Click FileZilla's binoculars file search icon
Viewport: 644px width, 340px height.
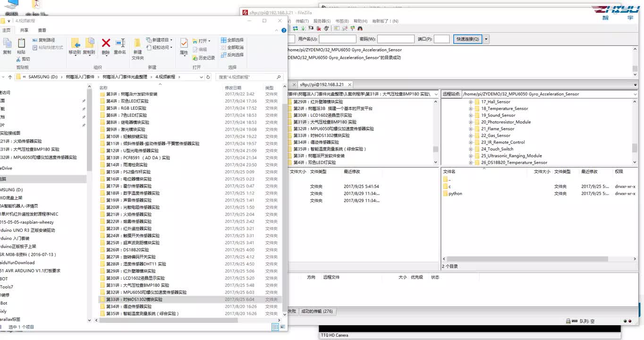[360, 28]
